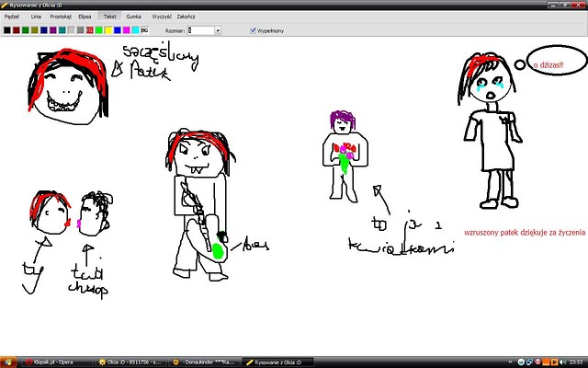Activate the Tekst text tool
Screen dimensions: 588x368
pyautogui.click(x=110, y=17)
